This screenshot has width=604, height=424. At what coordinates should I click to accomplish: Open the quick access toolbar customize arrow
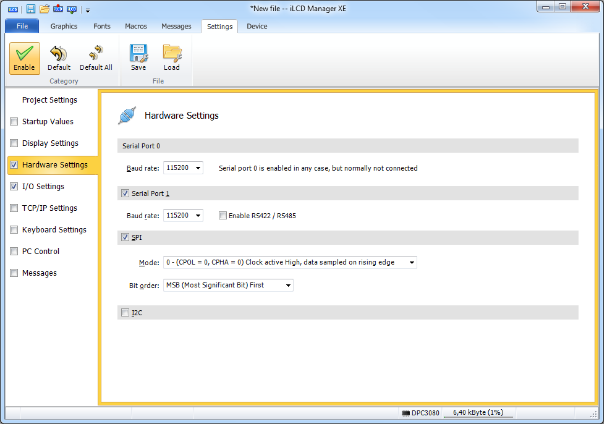(x=87, y=10)
